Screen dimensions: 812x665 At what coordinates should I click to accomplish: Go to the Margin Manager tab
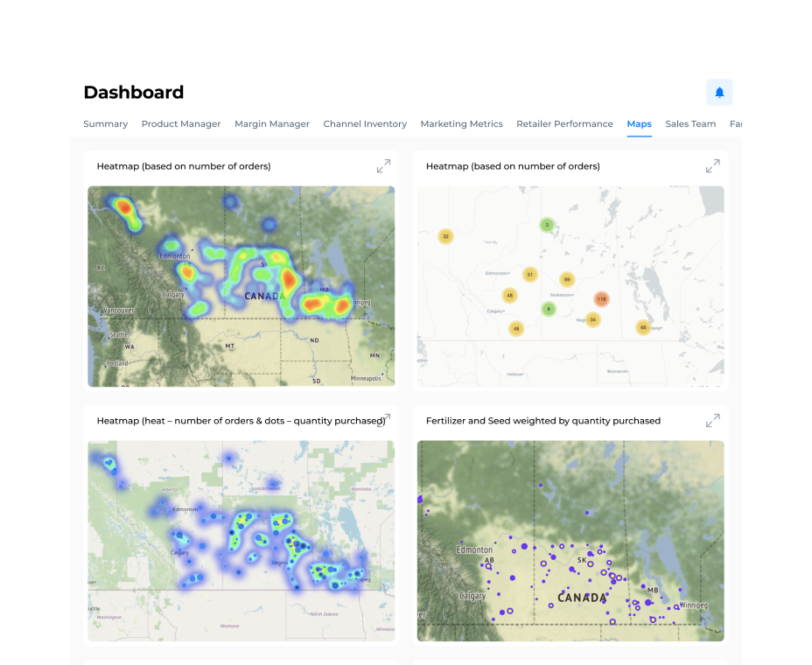(x=272, y=123)
